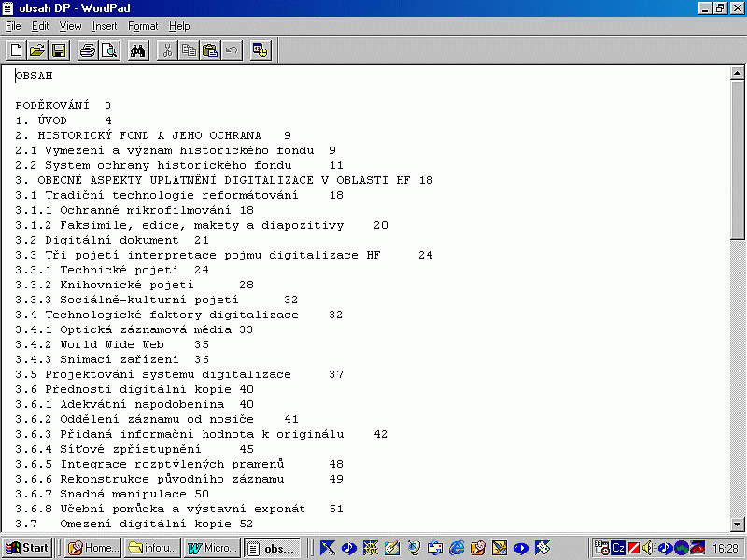This screenshot has width=747, height=560.
Task: Click the vertical scrollbar down arrow
Action: coord(738,525)
